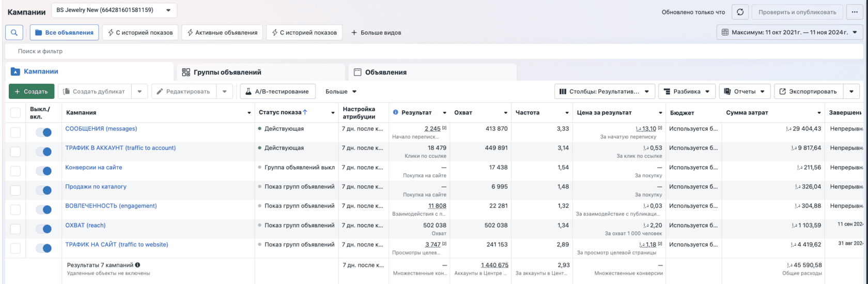
Task: Check the ТРАФИК В АККАУНТ row checkbox
Action: click(16, 152)
